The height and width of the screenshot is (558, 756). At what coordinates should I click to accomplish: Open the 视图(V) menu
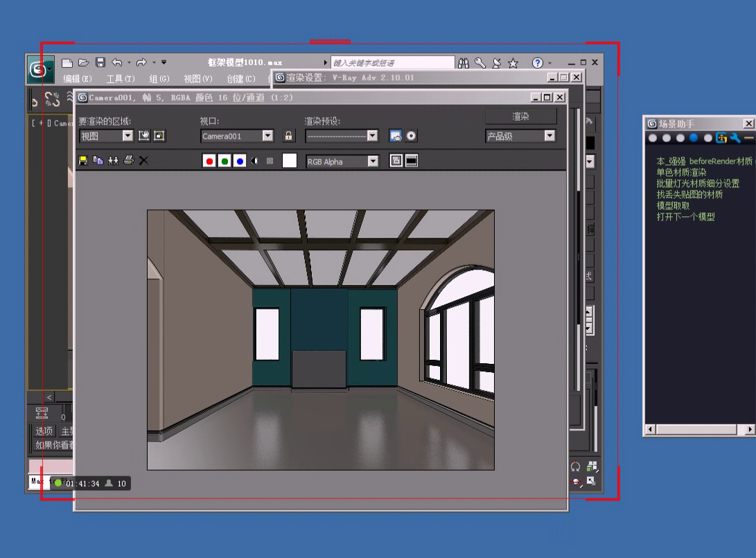click(197, 78)
